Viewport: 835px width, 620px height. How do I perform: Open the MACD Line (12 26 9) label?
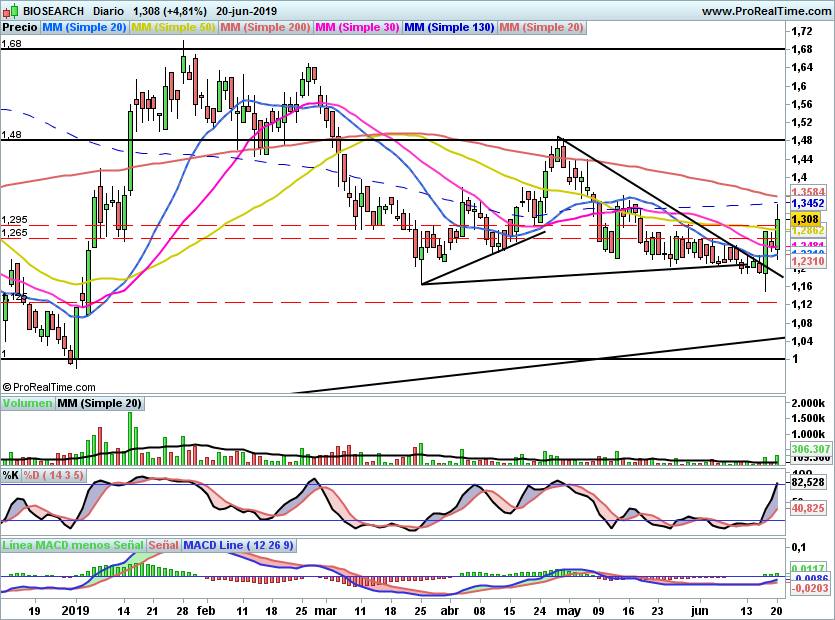point(231,546)
